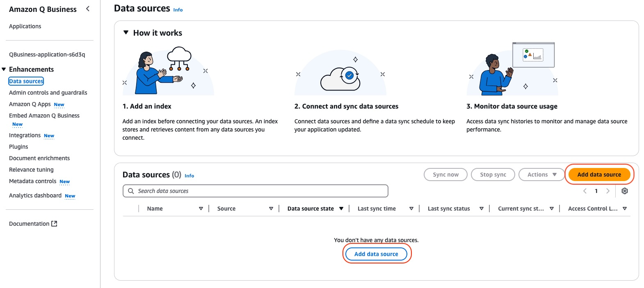644x288 pixels.
Task: Open Analytics dashboard page
Action: tap(35, 195)
